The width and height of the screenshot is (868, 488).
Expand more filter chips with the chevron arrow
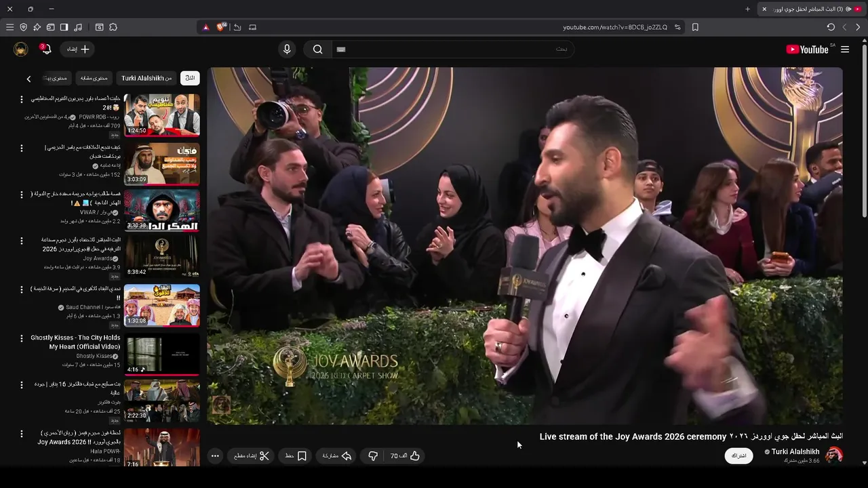tap(28, 79)
